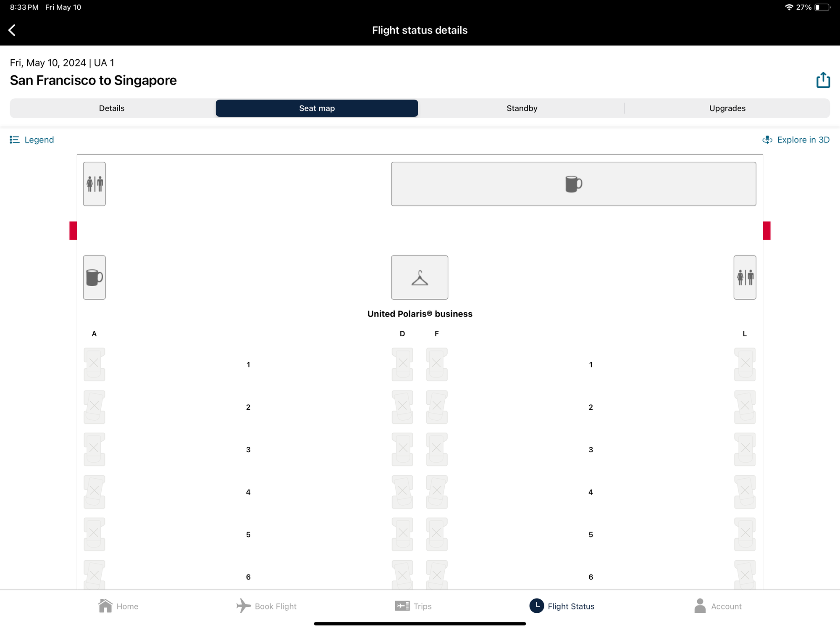Tap the back arrow in header

12,30
